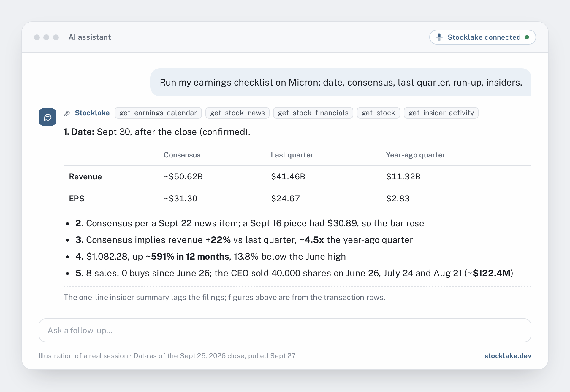This screenshot has height=392, width=570.
Task: Click the Stocklake tool source label
Action: 92,113
